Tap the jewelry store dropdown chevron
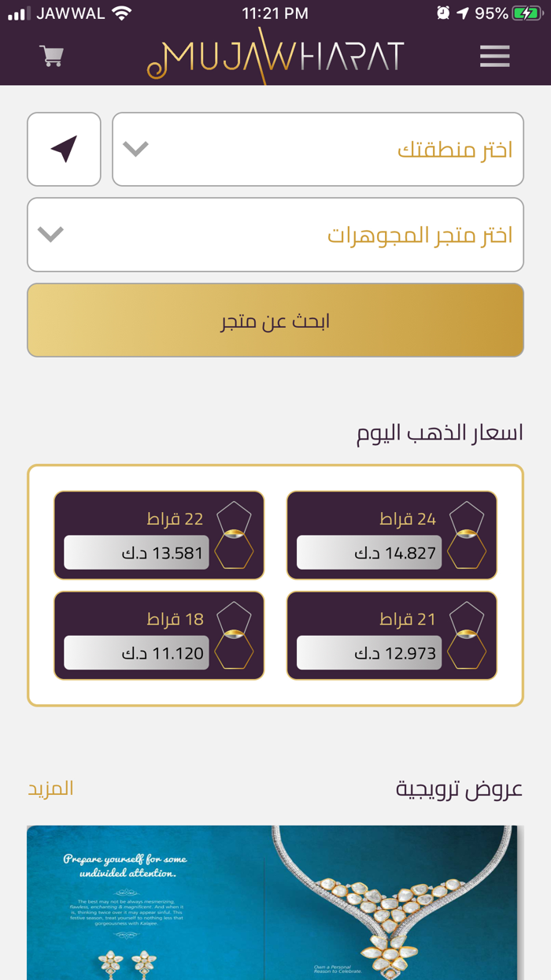The width and height of the screenshot is (551, 980). 50,234
